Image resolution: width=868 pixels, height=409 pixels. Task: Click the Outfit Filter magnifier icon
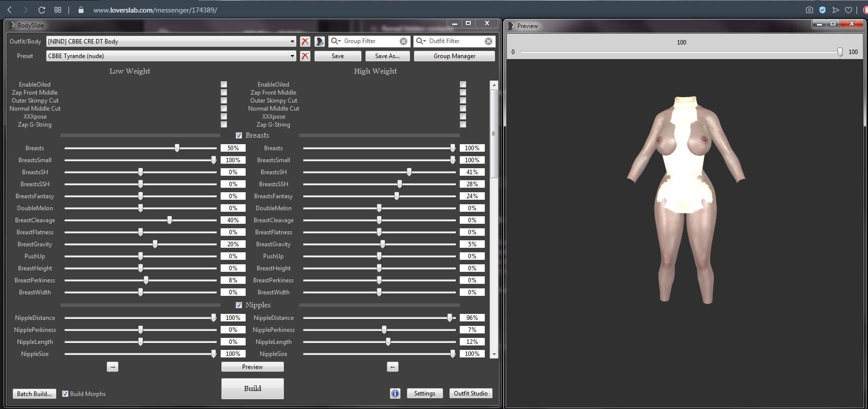point(421,41)
